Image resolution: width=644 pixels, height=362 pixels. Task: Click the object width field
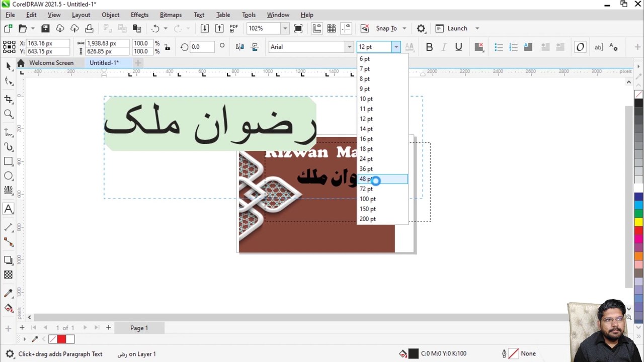coord(108,43)
